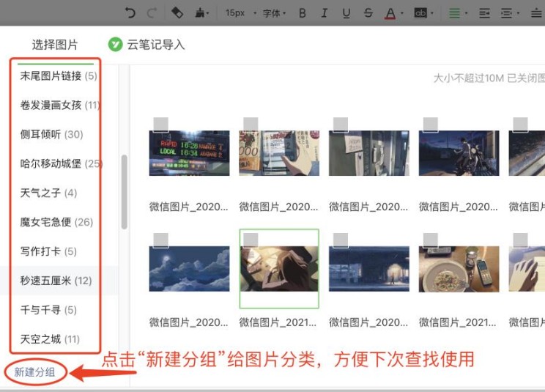The image size is (545, 392).
Task: Select the 天空之城 image group
Action: coord(50,339)
